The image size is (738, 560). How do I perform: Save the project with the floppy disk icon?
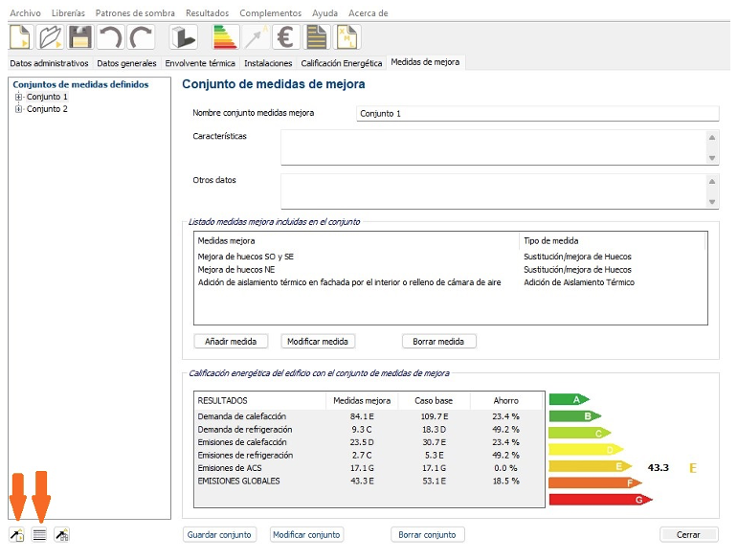point(80,37)
